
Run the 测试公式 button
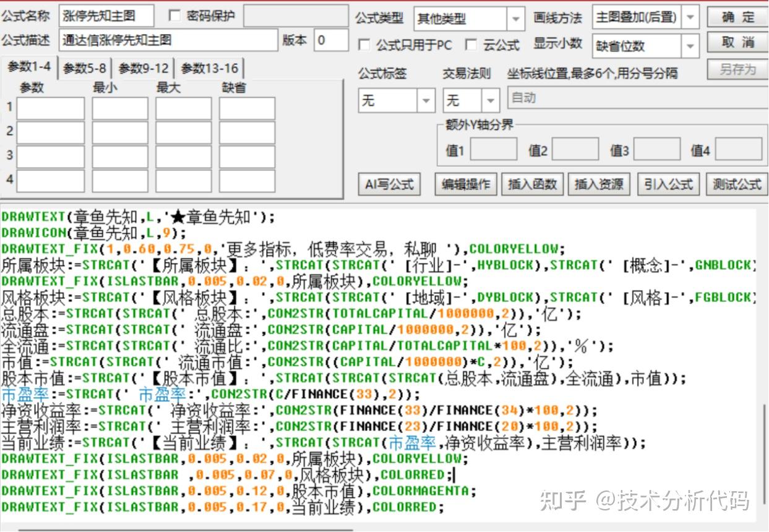pos(736,184)
